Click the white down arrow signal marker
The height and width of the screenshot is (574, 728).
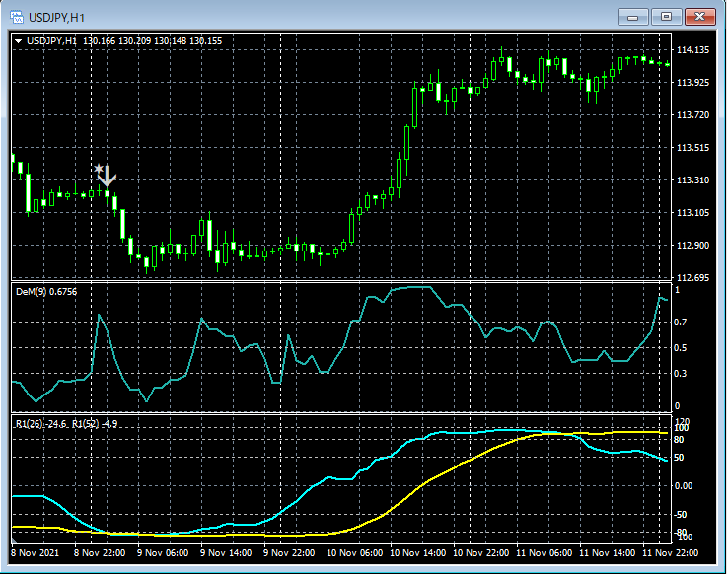pyautogui.click(x=106, y=176)
